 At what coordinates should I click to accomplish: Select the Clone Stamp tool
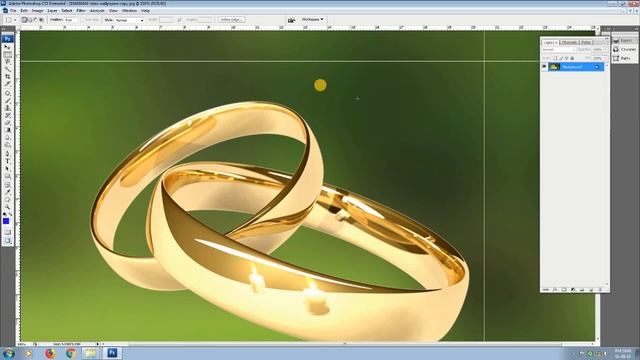7,108
